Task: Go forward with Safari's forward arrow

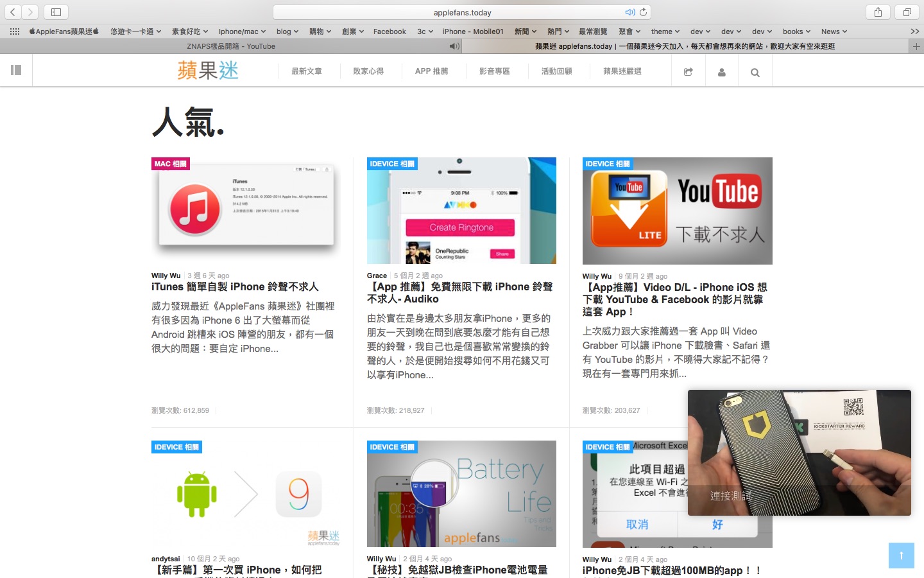Action: pos(30,12)
